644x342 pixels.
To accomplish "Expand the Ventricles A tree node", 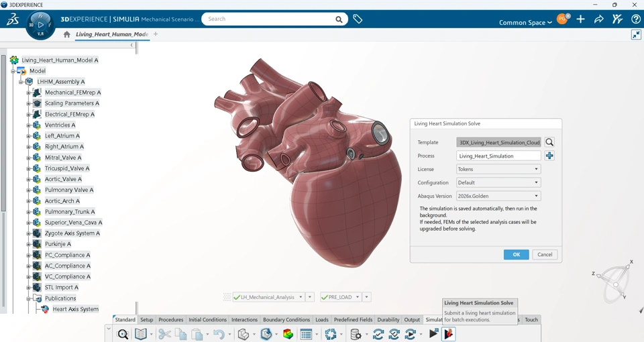I will 28,125.
